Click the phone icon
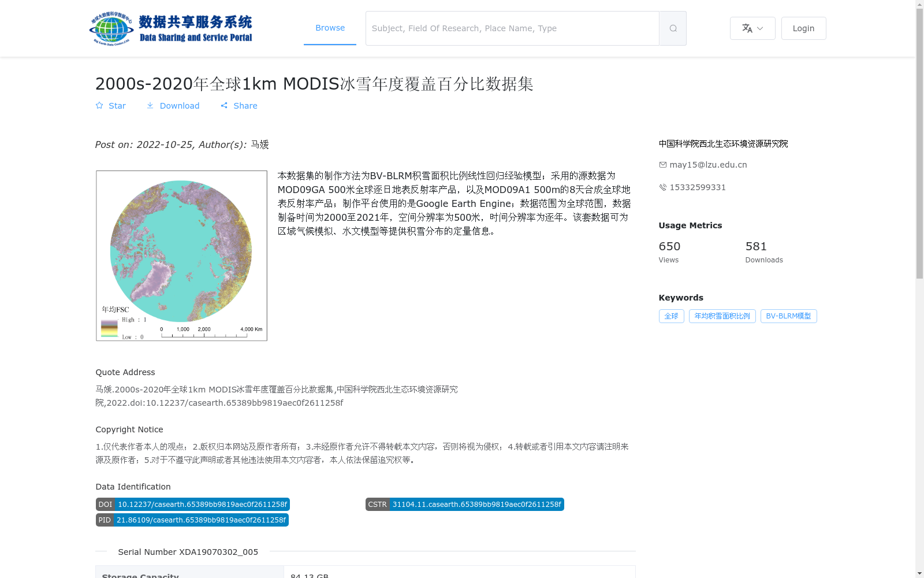924x578 pixels. tap(662, 187)
